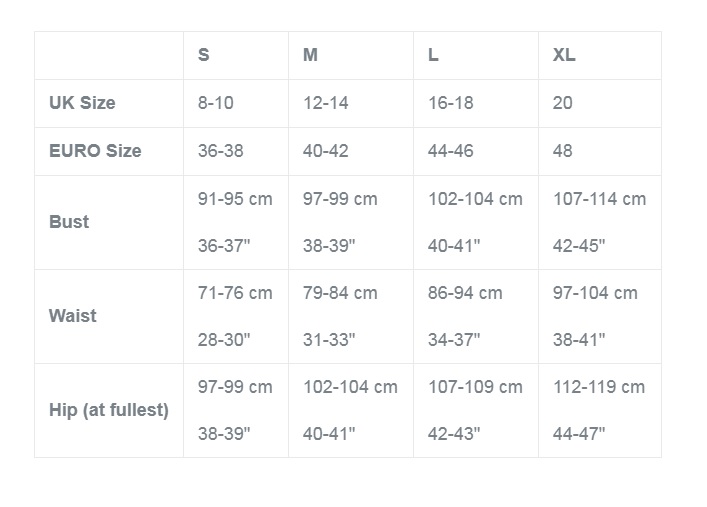This screenshot has height=507, width=707.
Task: Click the 91-95 cm bust value
Action: coord(235,199)
